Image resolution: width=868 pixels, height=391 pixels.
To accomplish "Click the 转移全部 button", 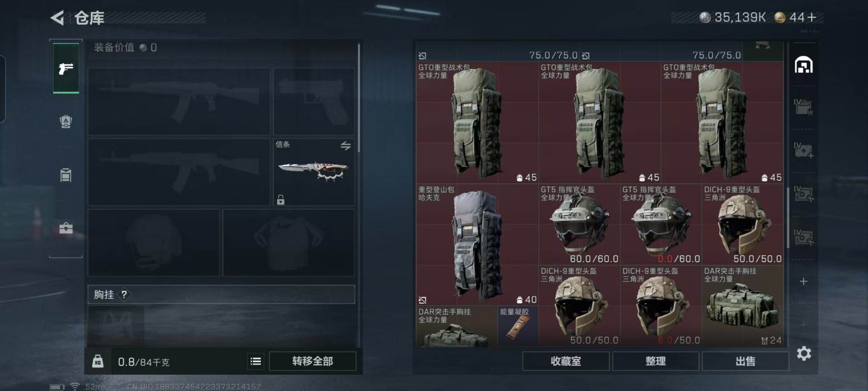I will [x=312, y=361].
